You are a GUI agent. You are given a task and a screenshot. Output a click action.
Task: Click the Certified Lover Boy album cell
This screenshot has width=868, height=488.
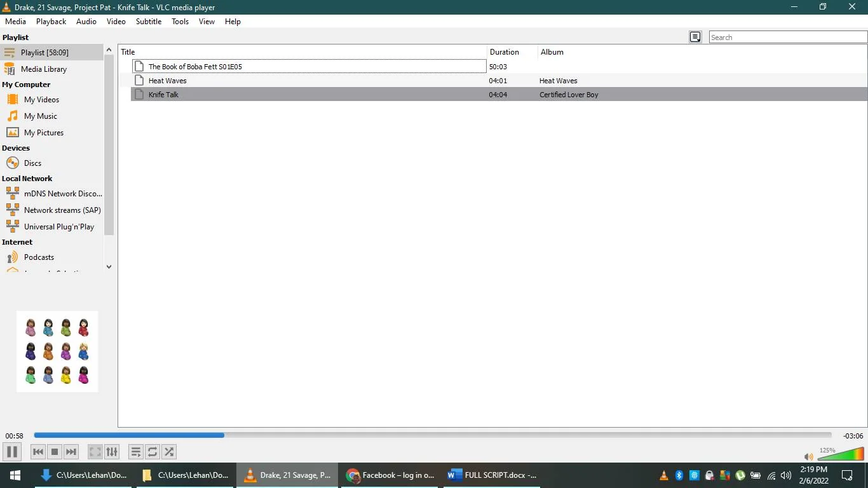569,95
